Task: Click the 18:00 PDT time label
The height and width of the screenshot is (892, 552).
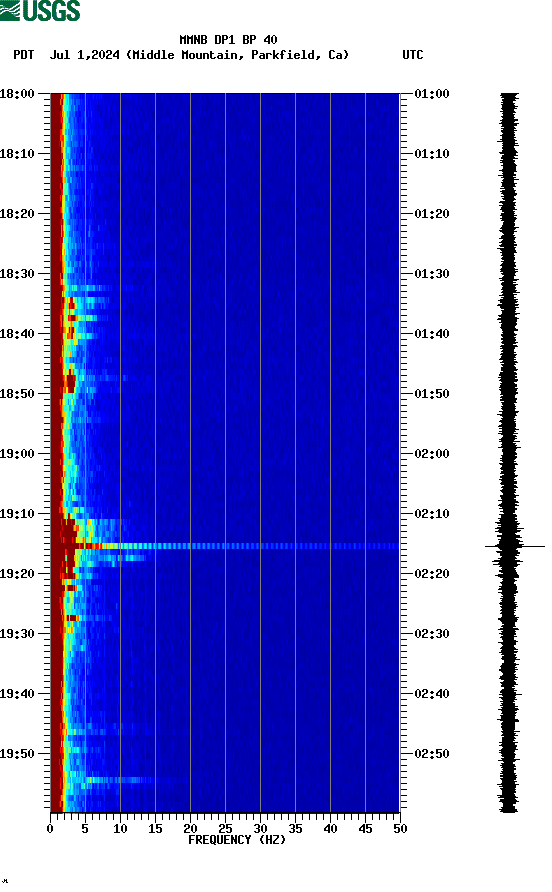Action: [17, 94]
